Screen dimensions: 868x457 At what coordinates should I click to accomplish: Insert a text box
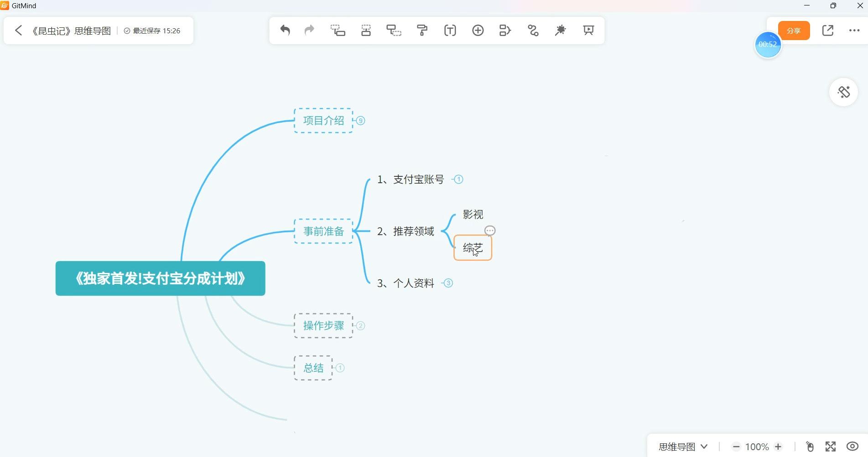tap(450, 30)
